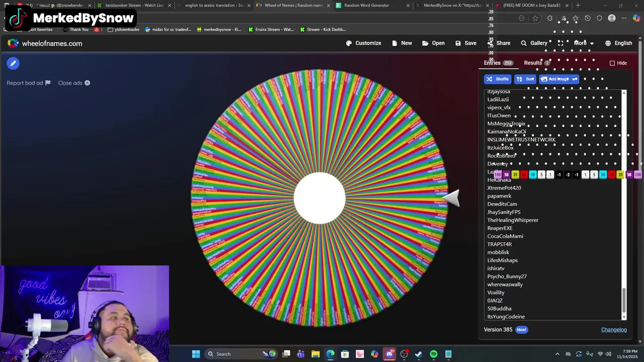
Task: Select the entry ishiratv
Action: pyautogui.click(x=496, y=268)
